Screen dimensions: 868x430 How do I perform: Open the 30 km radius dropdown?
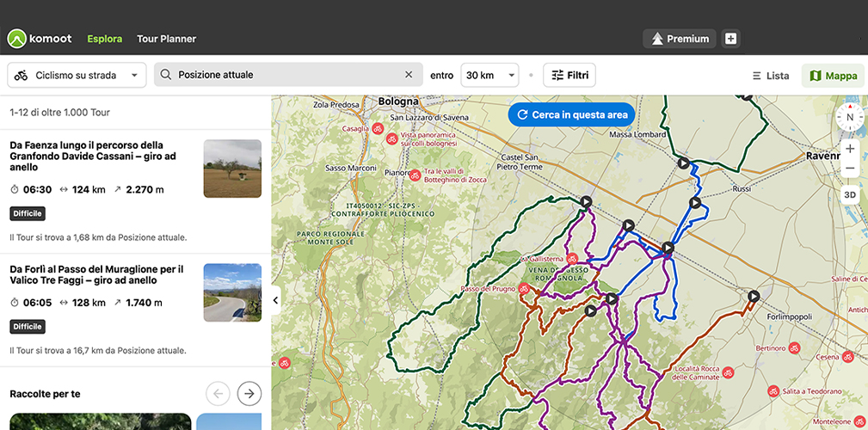tap(489, 76)
